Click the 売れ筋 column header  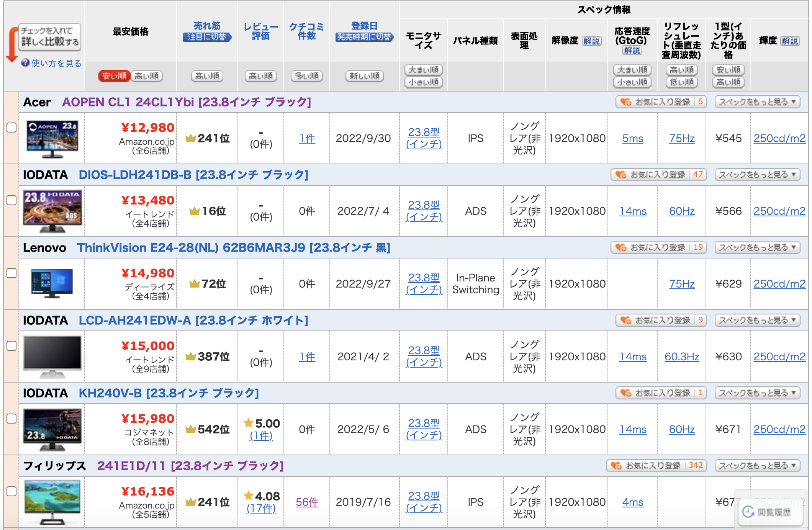click(207, 26)
